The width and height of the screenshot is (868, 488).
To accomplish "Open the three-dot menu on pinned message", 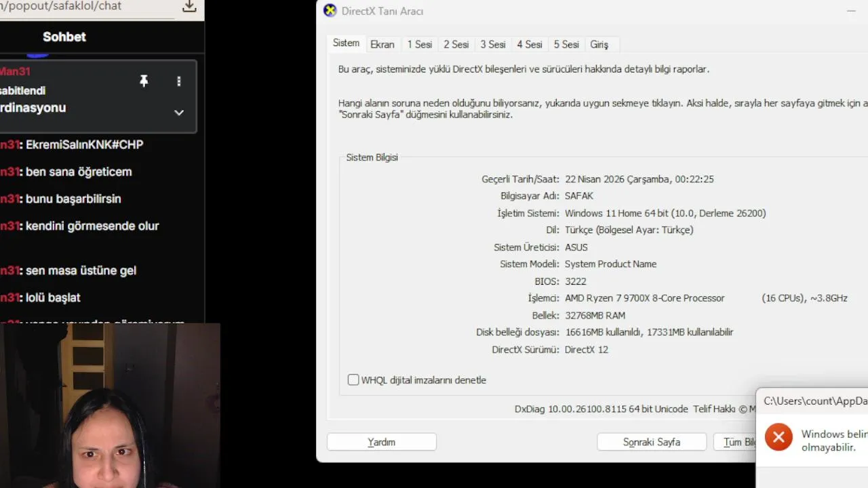I will click(x=179, y=81).
